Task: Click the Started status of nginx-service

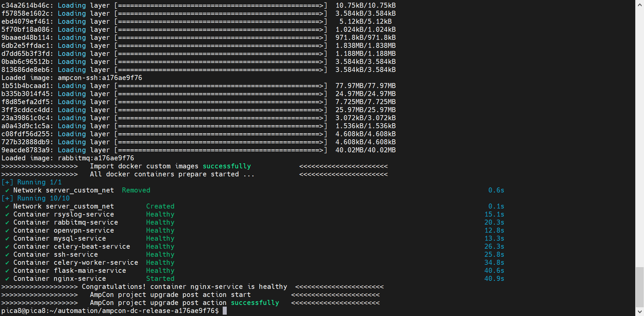Action: click(x=160, y=279)
